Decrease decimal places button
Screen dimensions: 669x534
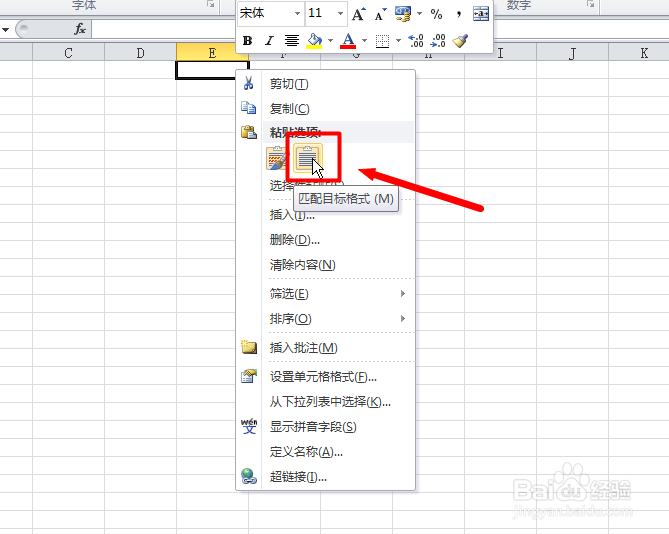pyautogui.click(x=438, y=41)
